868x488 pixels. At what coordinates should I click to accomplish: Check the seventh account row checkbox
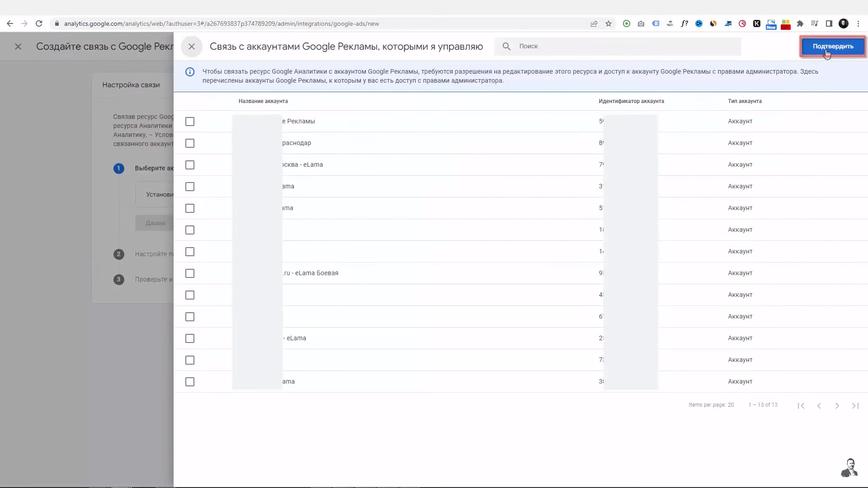(x=190, y=252)
